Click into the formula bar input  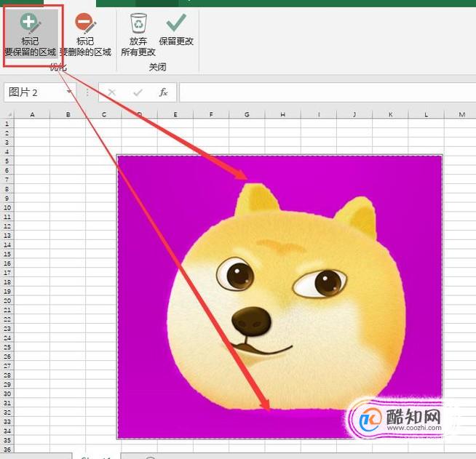[328, 92]
